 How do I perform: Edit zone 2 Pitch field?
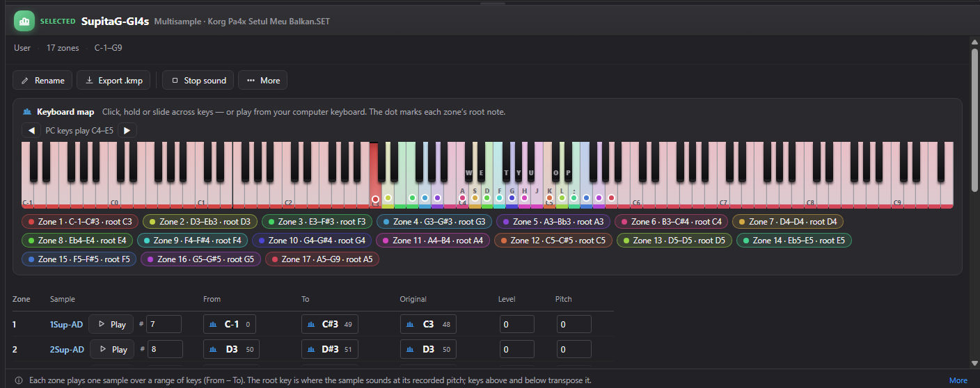tap(574, 349)
